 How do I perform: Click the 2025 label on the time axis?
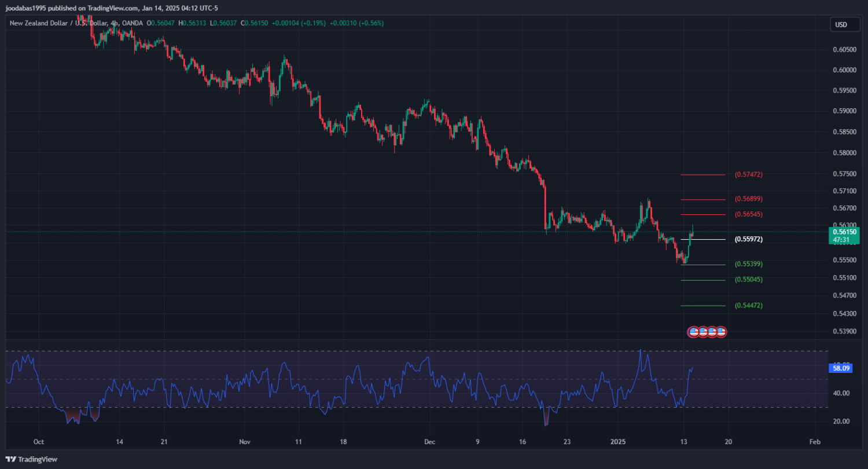(x=619, y=441)
